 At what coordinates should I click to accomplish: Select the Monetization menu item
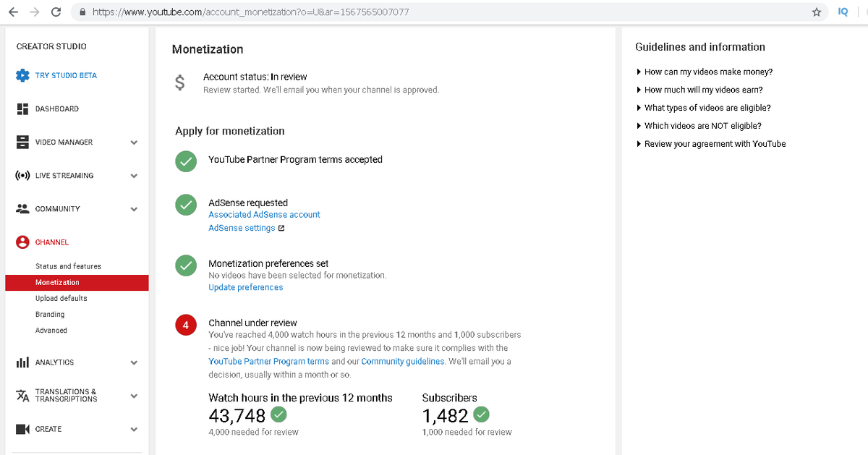coord(77,282)
